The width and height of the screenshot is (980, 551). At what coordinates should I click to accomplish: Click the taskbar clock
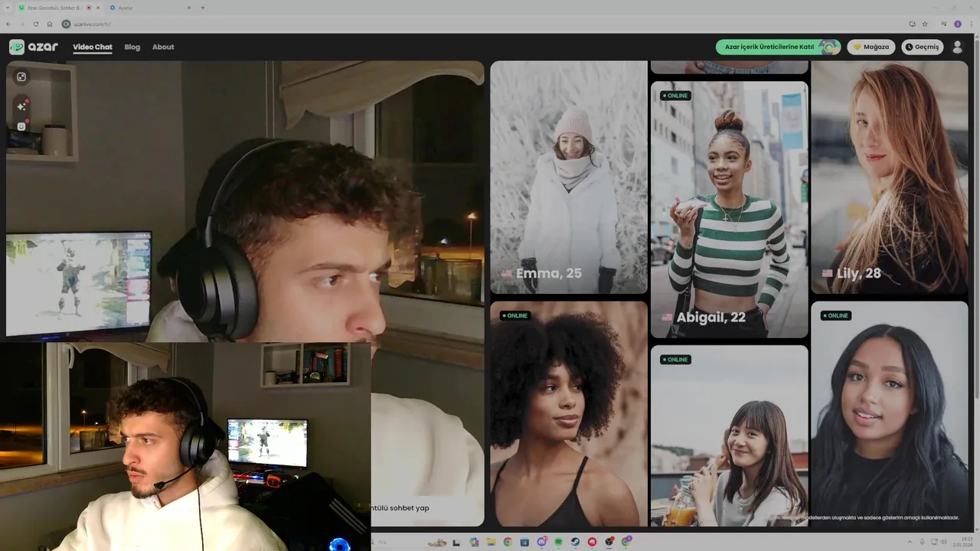[x=961, y=542]
